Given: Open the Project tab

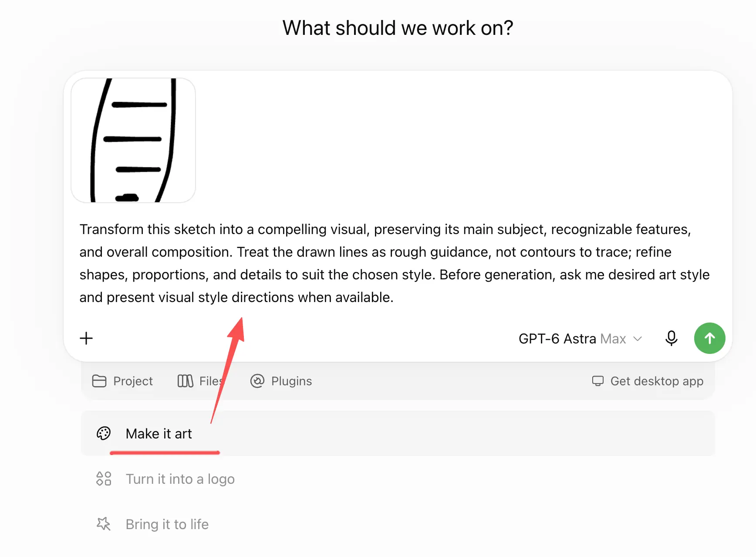Looking at the screenshot, I should pos(122,381).
